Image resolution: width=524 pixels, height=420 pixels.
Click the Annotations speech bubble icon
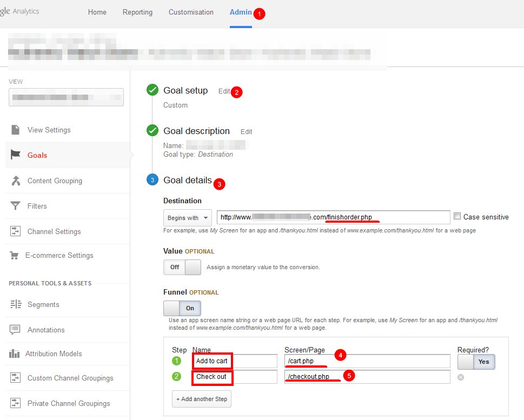coord(16,330)
